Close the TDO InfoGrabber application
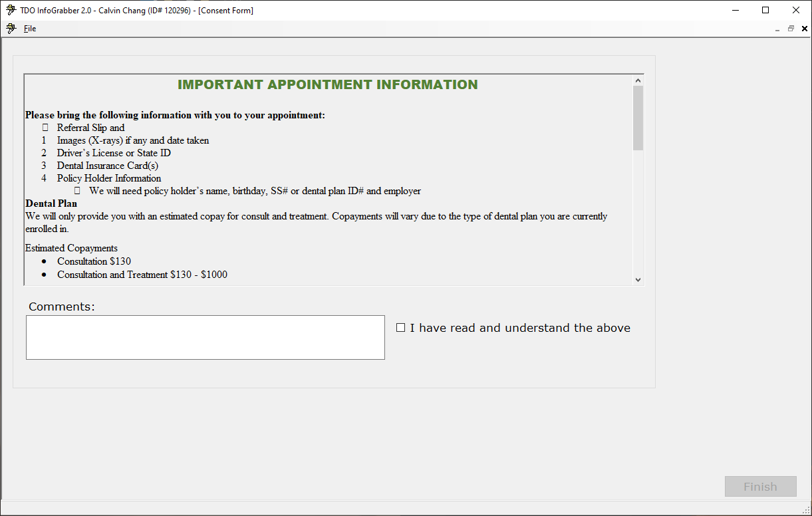 click(796, 10)
